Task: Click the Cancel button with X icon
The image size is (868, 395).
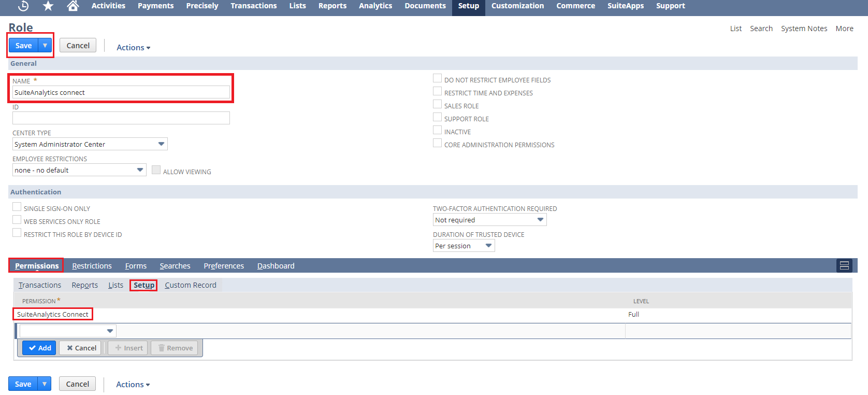Action: tap(80, 348)
